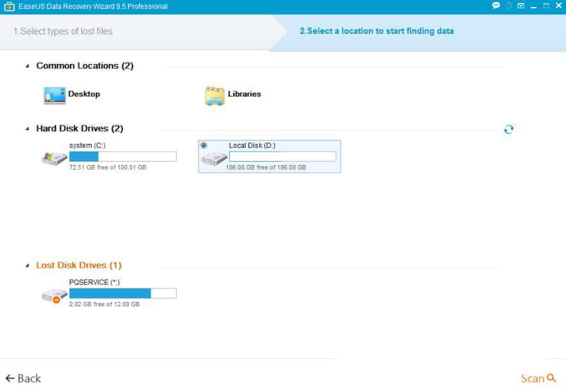
Task: Click the EaseUS app logo icon
Action: point(10,6)
